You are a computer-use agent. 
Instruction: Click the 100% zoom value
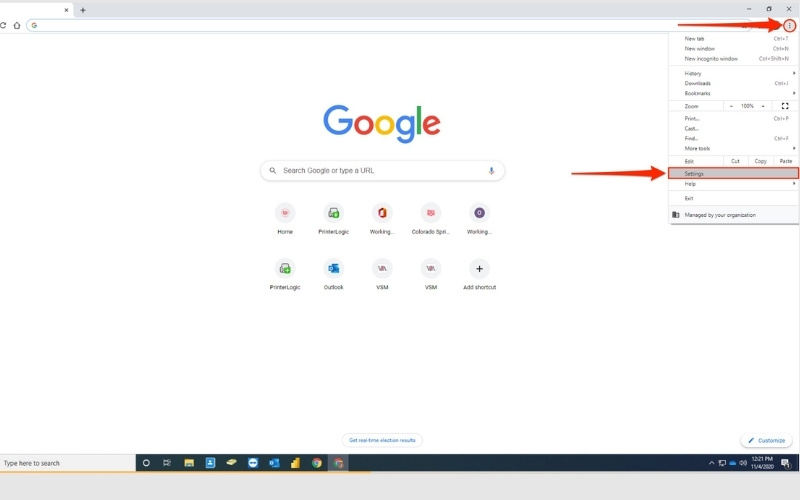tap(747, 106)
